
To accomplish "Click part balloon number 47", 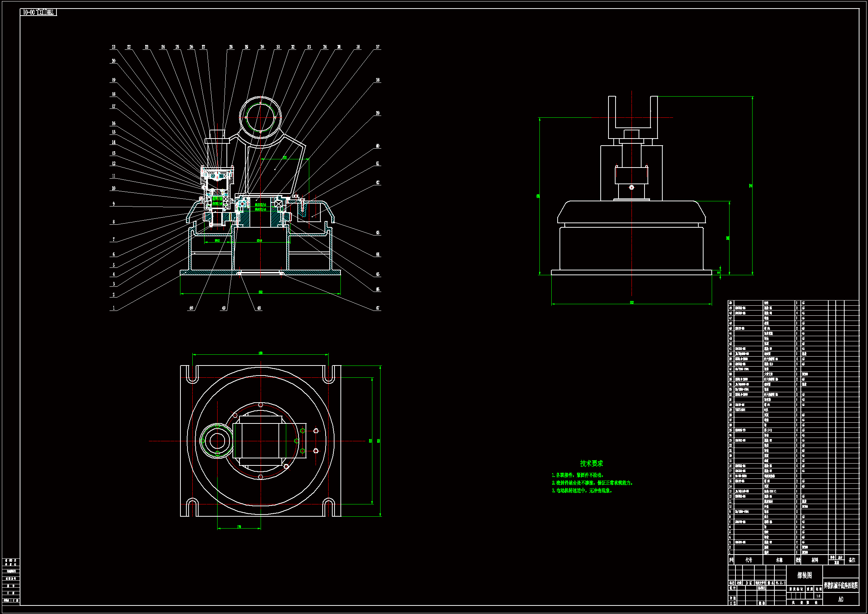I will (x=377, y=308).
